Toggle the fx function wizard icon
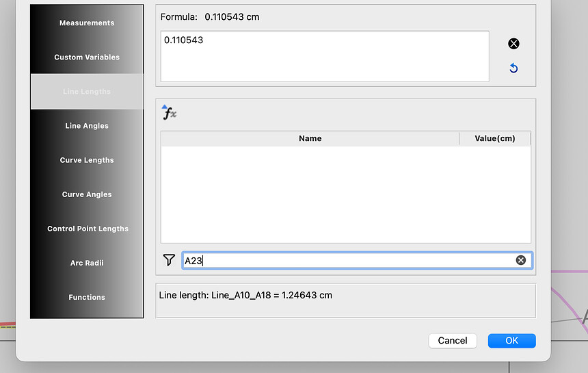This screenshot has width=588, height=373. click(170, 112)
